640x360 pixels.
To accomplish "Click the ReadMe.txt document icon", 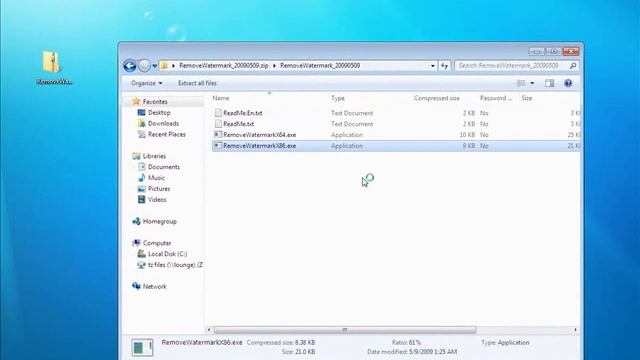I will 218,124.
